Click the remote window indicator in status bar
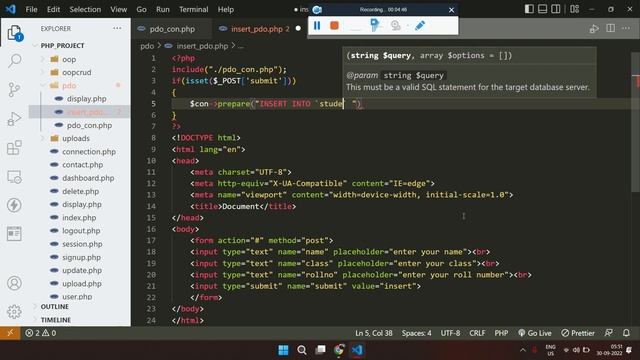This screenshot has height=360, width=640. [x=10, y=333]
